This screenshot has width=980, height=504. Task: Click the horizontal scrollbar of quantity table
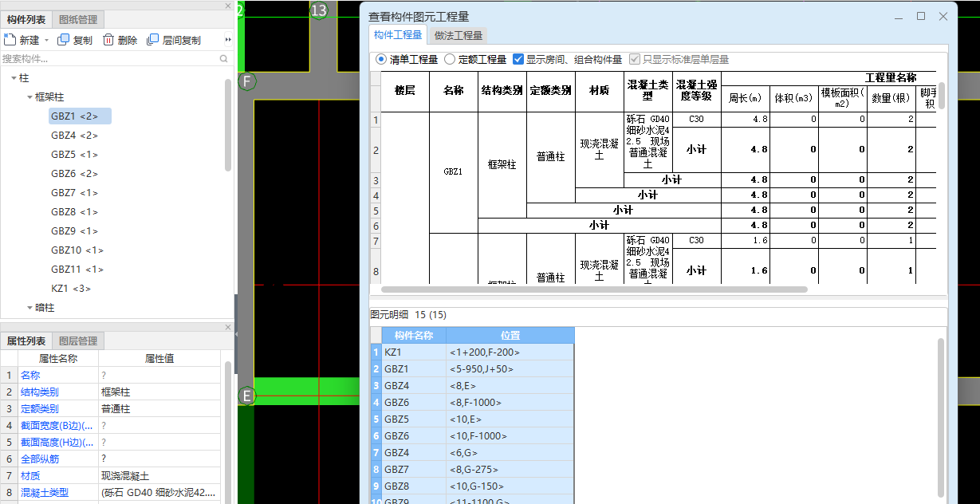(594, 289)
